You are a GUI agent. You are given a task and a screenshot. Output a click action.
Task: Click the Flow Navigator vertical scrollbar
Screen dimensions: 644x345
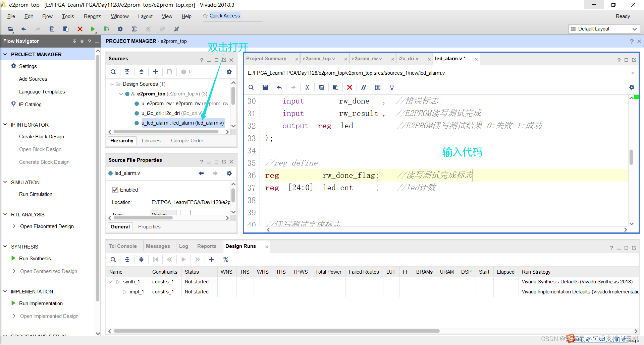pyautogui.click(x=98, y=178)
